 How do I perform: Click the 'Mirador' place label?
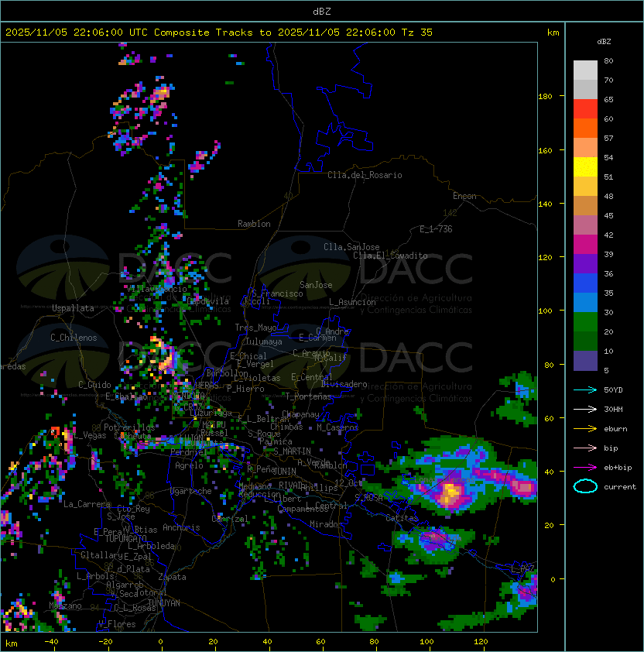(x=326, y=524)
